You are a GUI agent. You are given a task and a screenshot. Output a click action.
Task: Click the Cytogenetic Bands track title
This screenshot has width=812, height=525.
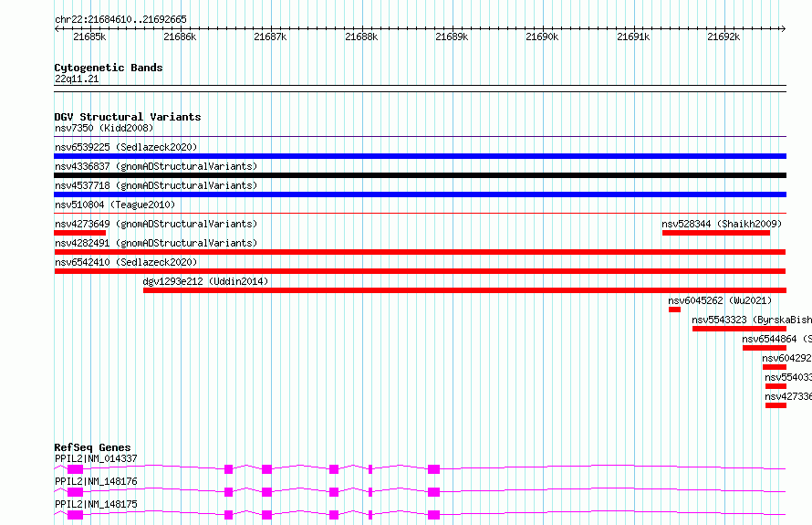point(109,68)
